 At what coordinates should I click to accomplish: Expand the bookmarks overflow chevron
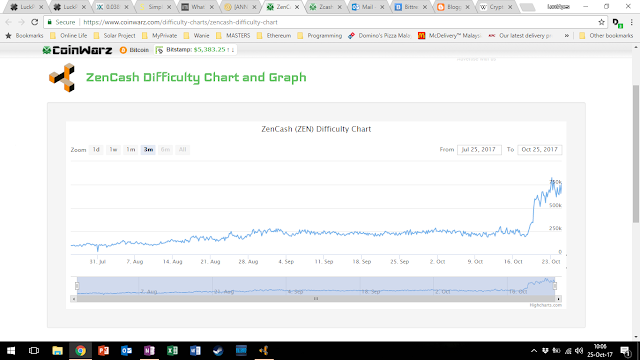pyautogui.click(x=567, y=36)
